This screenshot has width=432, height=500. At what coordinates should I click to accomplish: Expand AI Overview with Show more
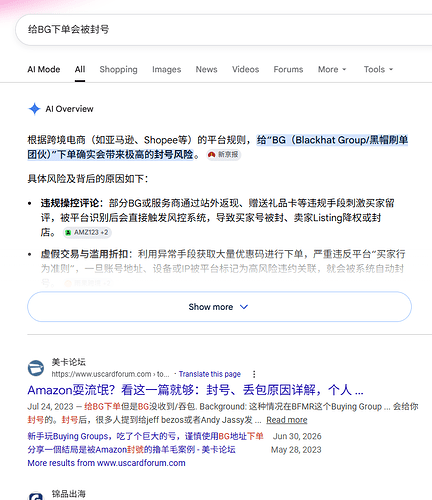(x=219, y=307)
